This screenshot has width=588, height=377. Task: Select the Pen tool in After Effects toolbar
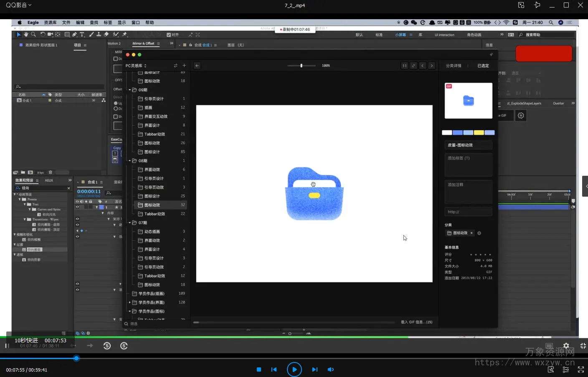[x=74, y=35]
